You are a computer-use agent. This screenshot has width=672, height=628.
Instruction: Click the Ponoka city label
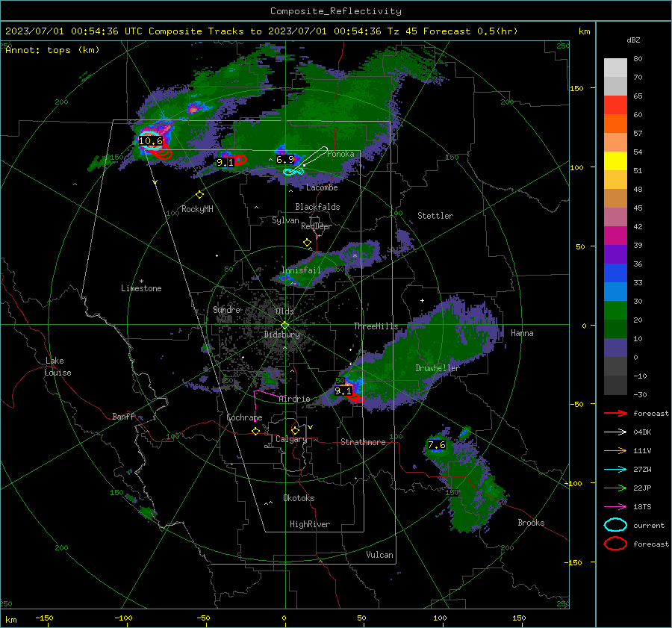pos(340,154)
